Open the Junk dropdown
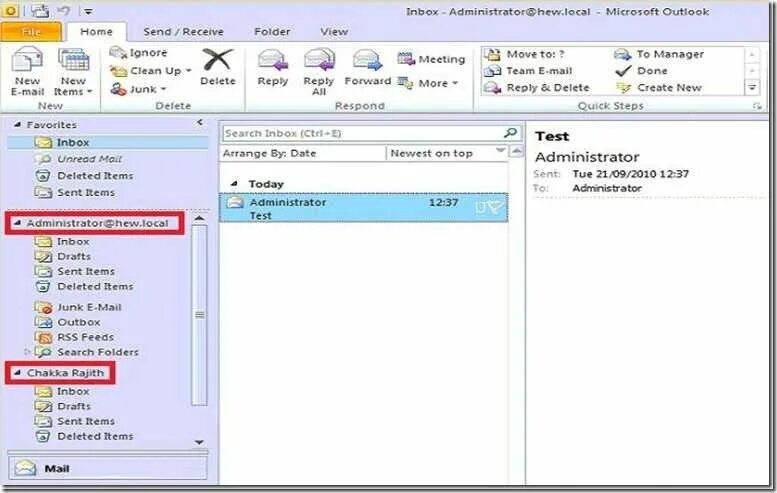This screenshot has width=777, height=493. point(138,89)
